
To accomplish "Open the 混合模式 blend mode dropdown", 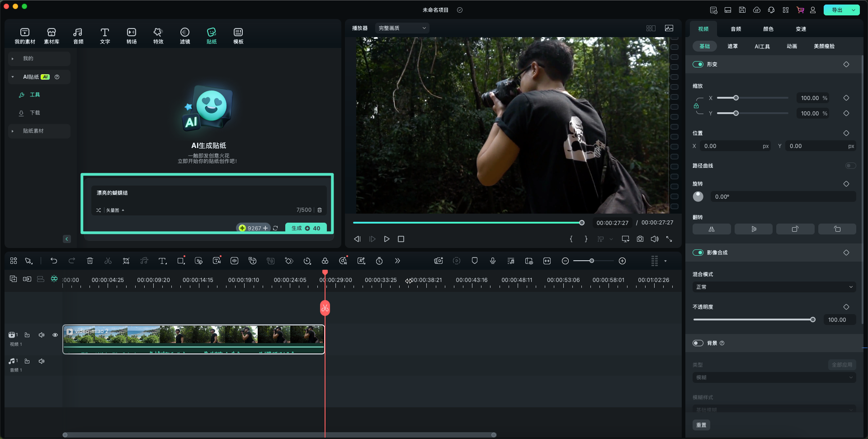I will click(x=774, y=287).
